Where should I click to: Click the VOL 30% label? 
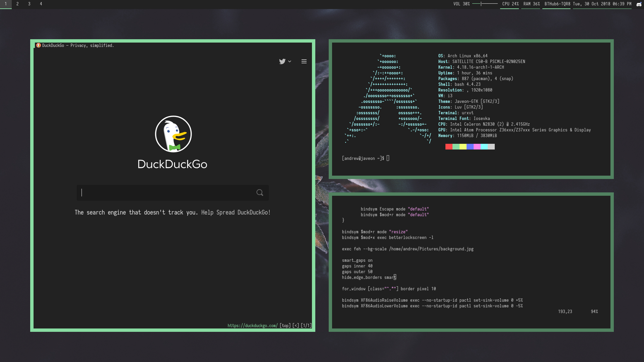tap(462, 4)
